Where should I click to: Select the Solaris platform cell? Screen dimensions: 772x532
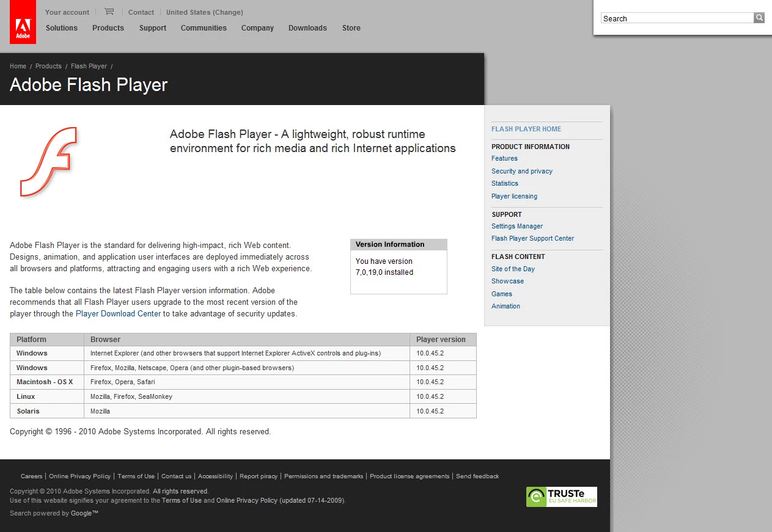47,411
